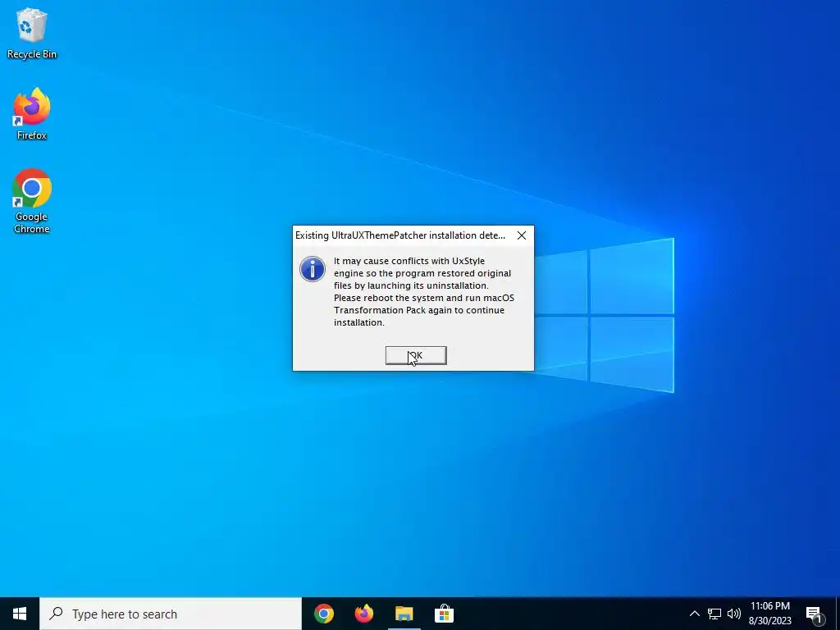Image resolution: width=840 pixels, height=630 pixels.
Task: Open Microsoft Store from the taskbar
Action: coord(444,614)
